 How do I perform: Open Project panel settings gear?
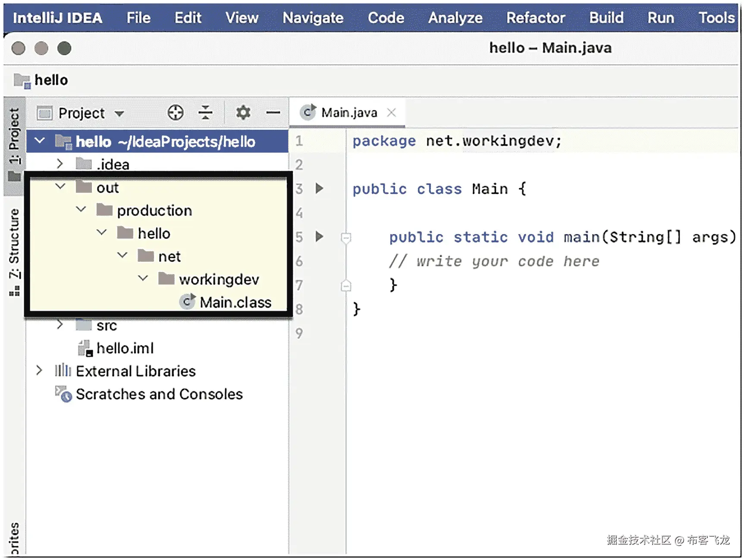pos(243,113)
